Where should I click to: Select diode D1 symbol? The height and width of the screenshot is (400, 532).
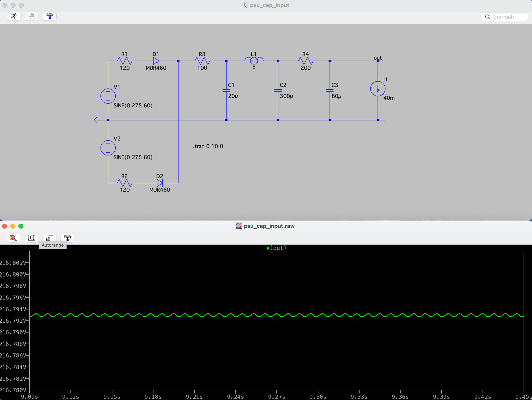(x=156, y=61)
